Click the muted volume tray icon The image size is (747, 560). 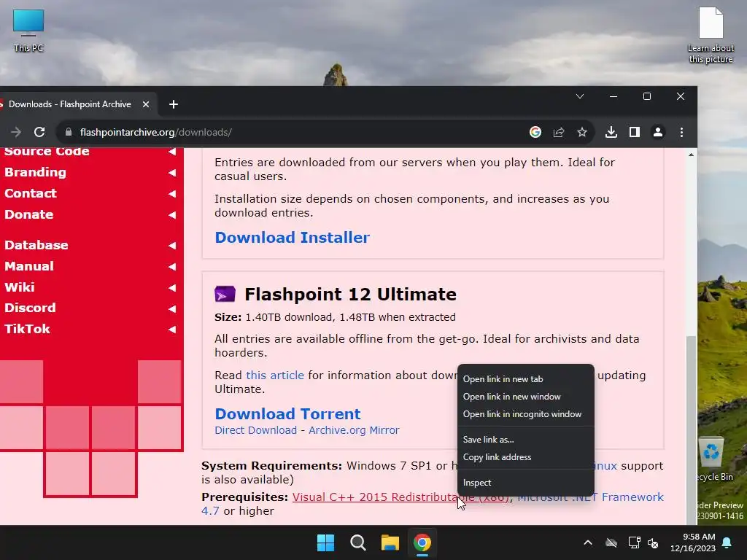tap(653, 542)
